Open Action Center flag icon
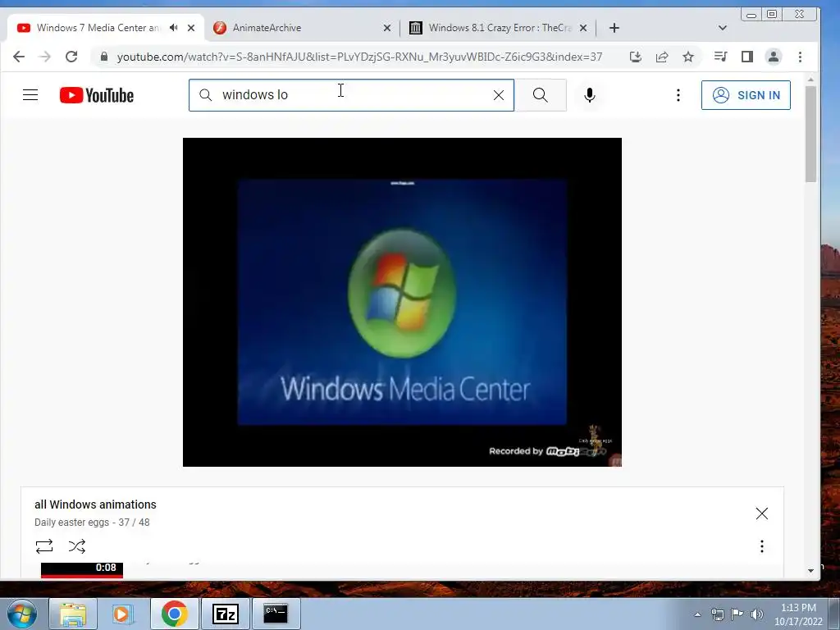The height and width of the screenshot is (630, 840). [737, 614]
